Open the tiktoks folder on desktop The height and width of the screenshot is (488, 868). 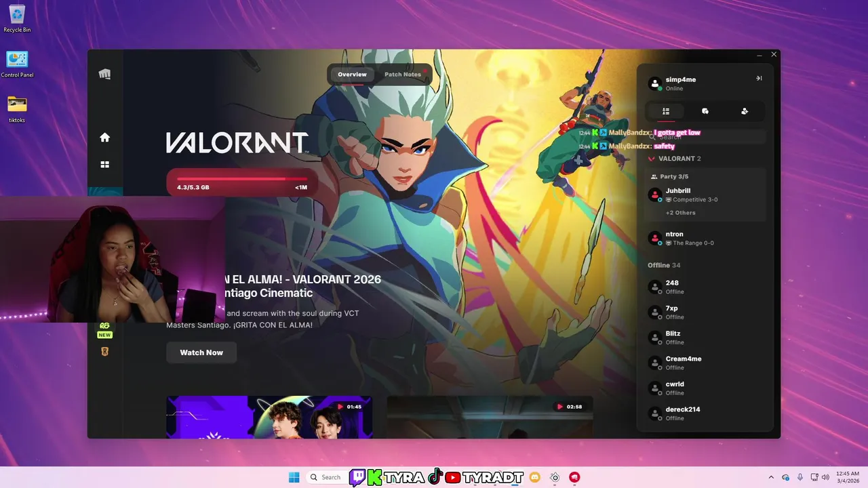click(17, 109)
